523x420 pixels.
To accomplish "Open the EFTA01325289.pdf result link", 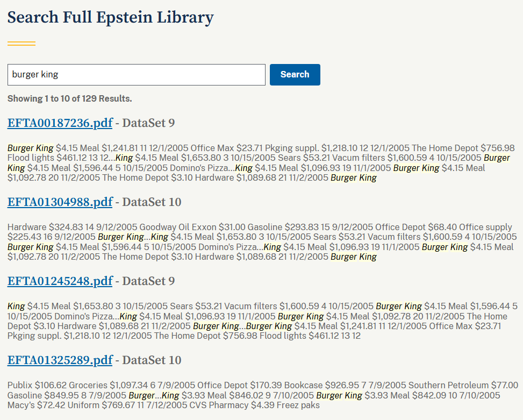I will [x=60, y=360].
